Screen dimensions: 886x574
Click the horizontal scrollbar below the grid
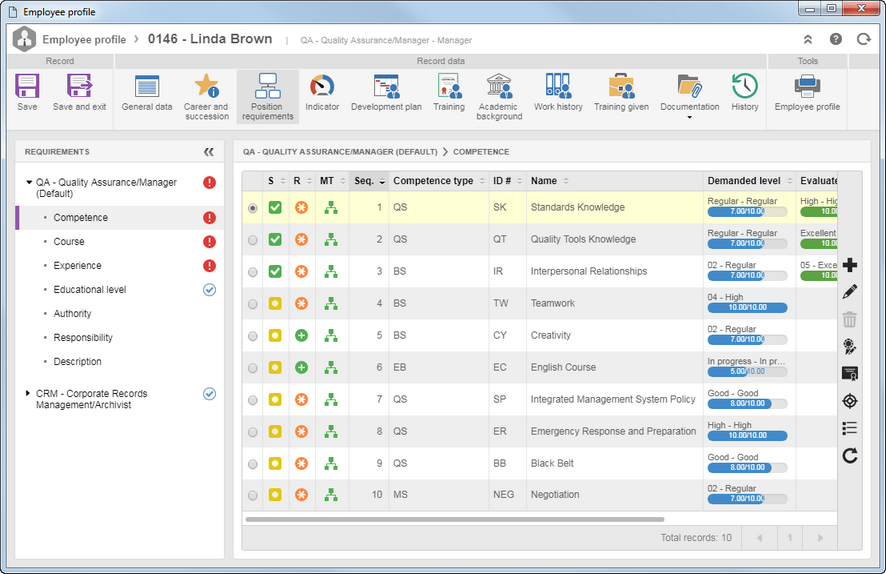pos(455,519)
